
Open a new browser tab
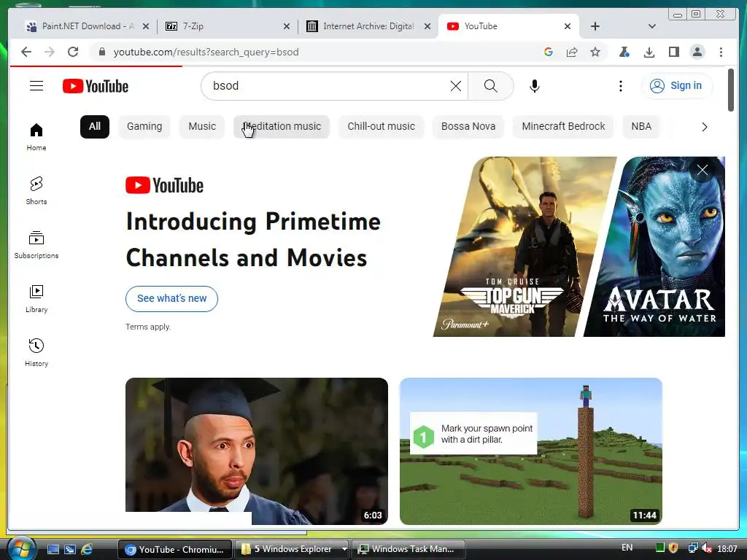(595, 26)
